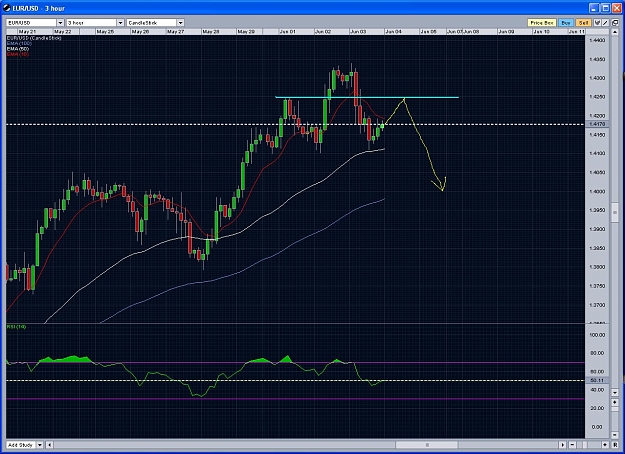Click the May 28 date header
The height and width of the screenshot is (454, 625).
pos(210,31)
